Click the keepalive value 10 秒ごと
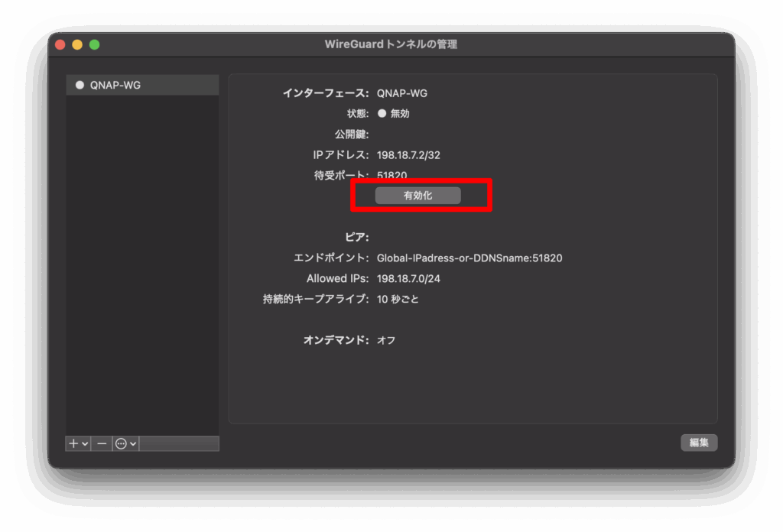Screen dimensions: 783x532 point(398,299)
